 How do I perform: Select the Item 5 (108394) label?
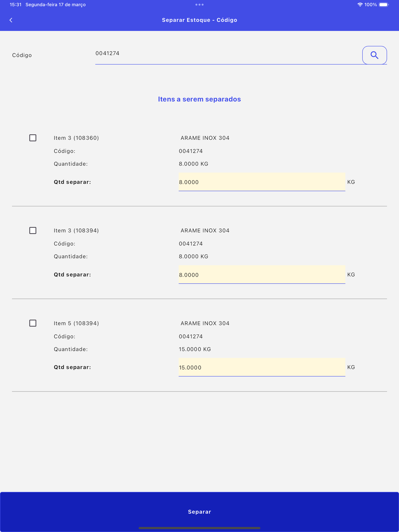76,323
